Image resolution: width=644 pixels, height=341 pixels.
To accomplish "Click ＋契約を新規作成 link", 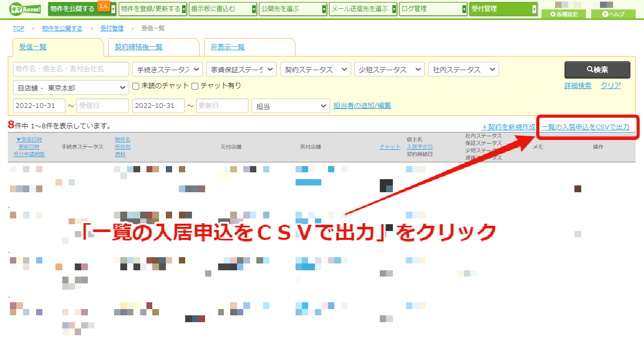I will coord(509,127).
